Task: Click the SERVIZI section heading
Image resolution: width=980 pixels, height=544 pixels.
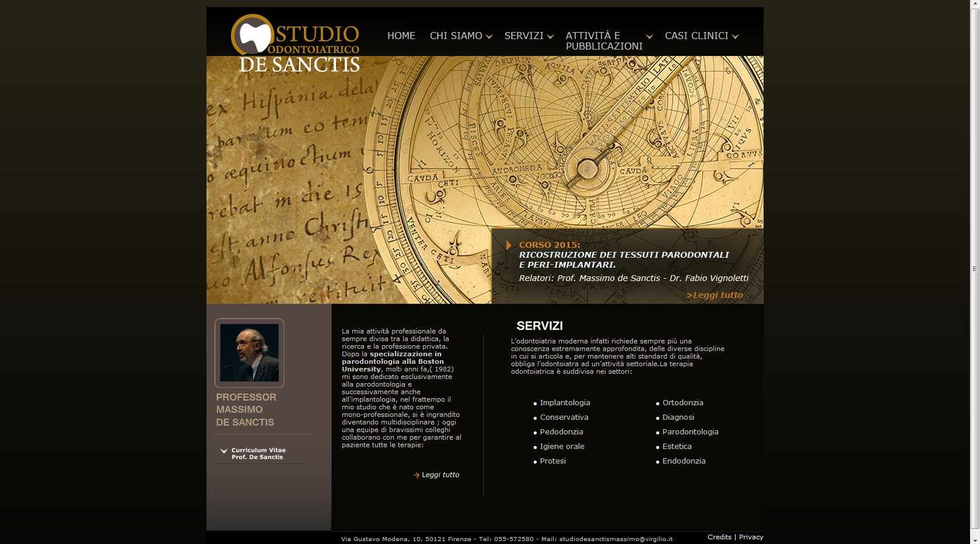Action: click(x=540, y=326)
